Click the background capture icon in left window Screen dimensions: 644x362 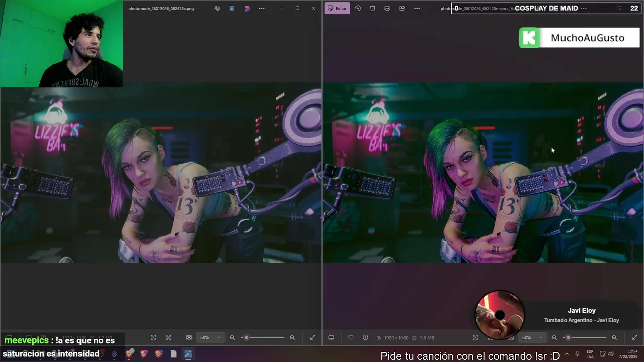tap(189, 338)
